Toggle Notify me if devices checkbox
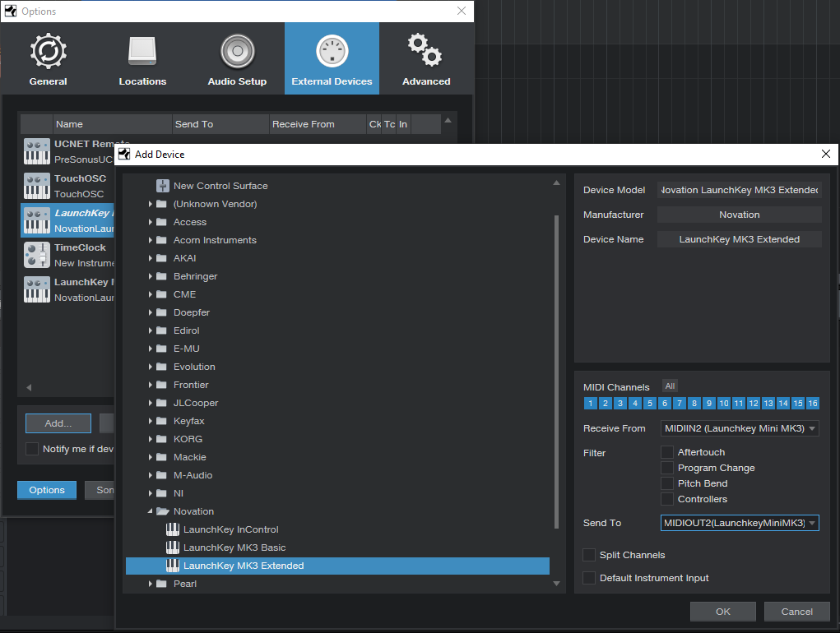840x633 pixels. (x=32, y=448)
